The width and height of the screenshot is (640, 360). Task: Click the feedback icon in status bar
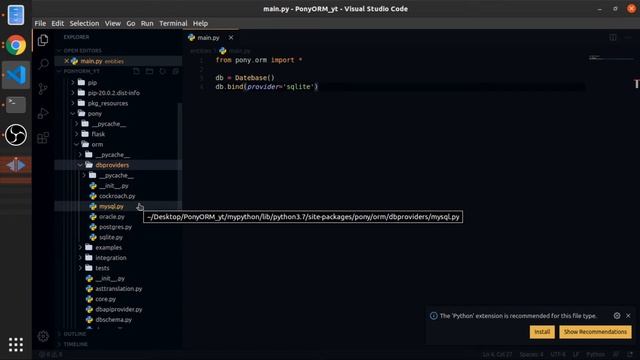[616, 354]
